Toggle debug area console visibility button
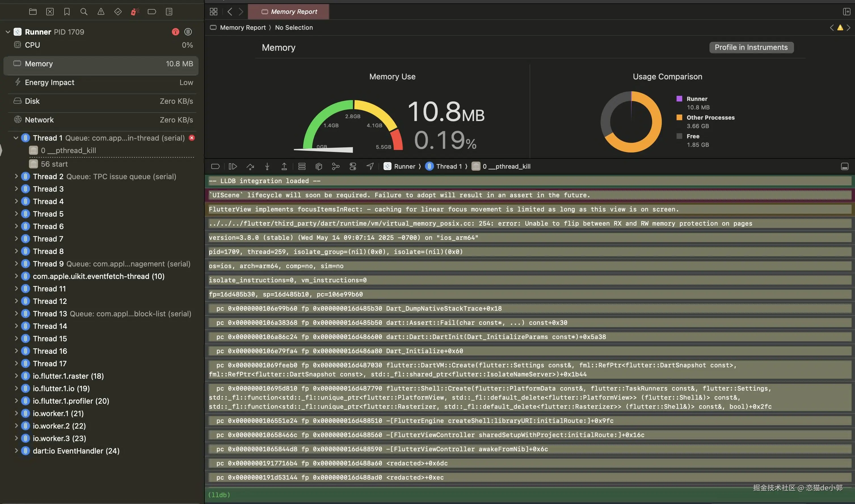The image size is (855, 504). tap(845, 166)
